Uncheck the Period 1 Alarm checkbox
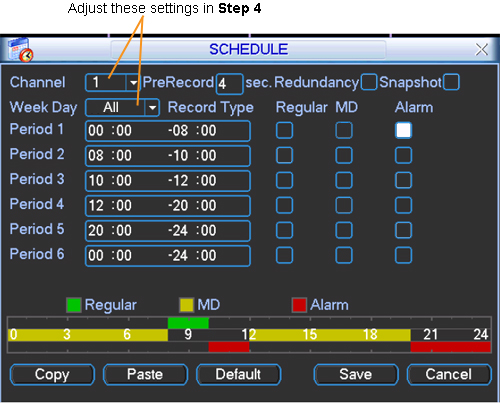Viewport: 500px width, 403px height. pyautogui.click(x=403, y=130)
